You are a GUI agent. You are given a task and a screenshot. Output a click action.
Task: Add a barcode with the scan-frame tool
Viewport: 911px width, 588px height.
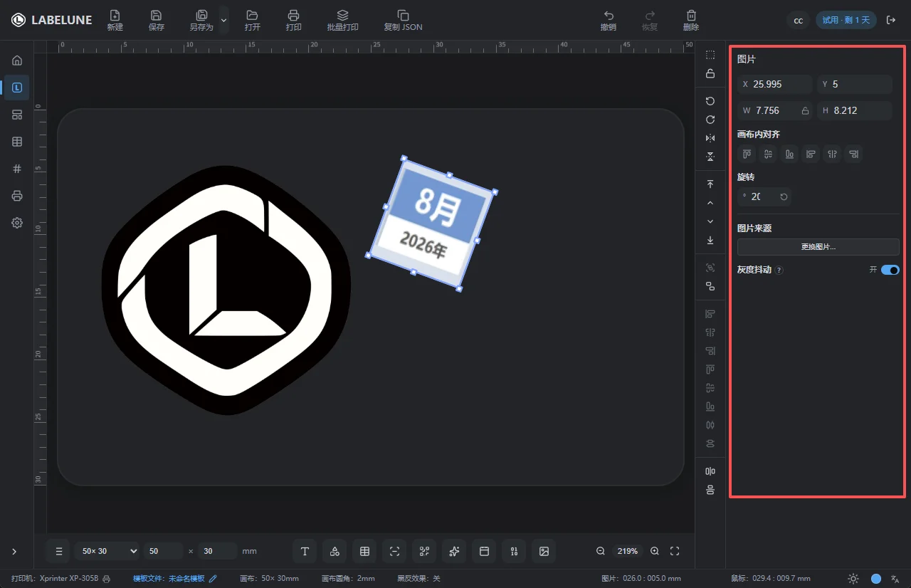[x=394, y=551]
